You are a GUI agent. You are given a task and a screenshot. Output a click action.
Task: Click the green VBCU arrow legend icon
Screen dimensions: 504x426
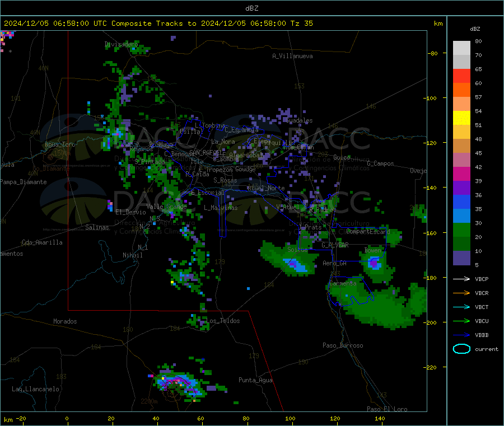click(461, 321)
